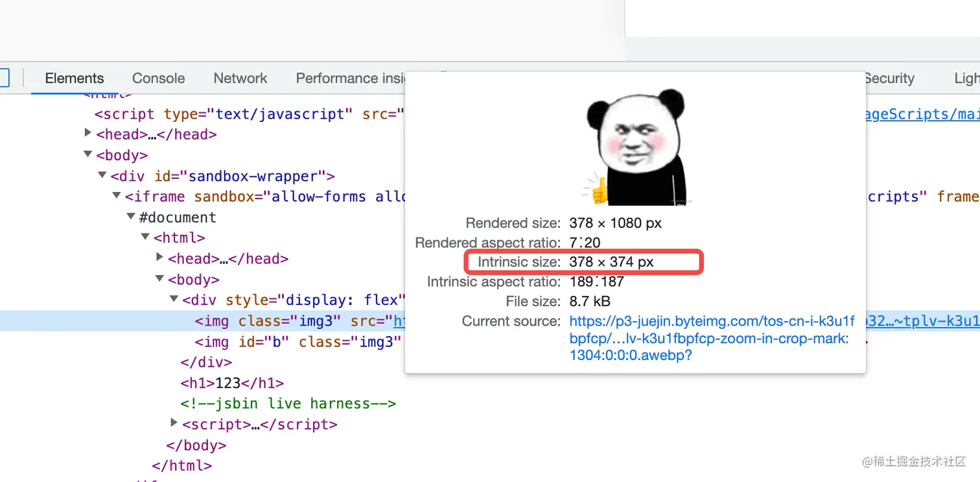This screenshot has height=482, width=980.
Task: Open the Console tab
Action: pyautogui.click(x=159, y=78)
